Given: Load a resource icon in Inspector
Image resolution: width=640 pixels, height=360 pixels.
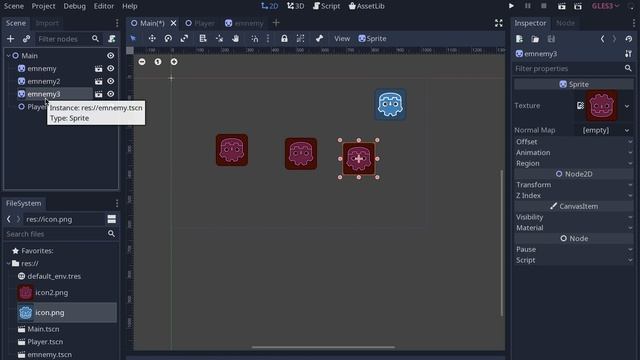Looking at the screenshot, I should click(x=535, y=39).
